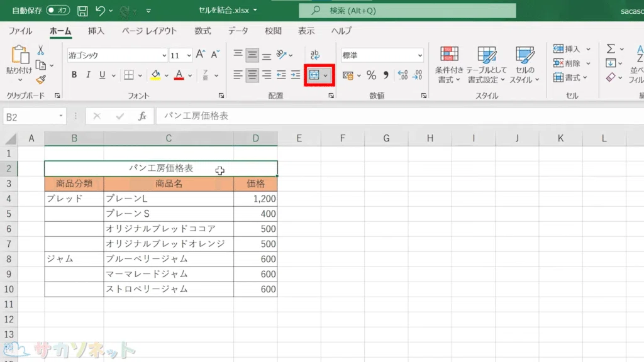Viewport: 644px width, 362px height.
Task: Increase indent
Action: [296, 75]
